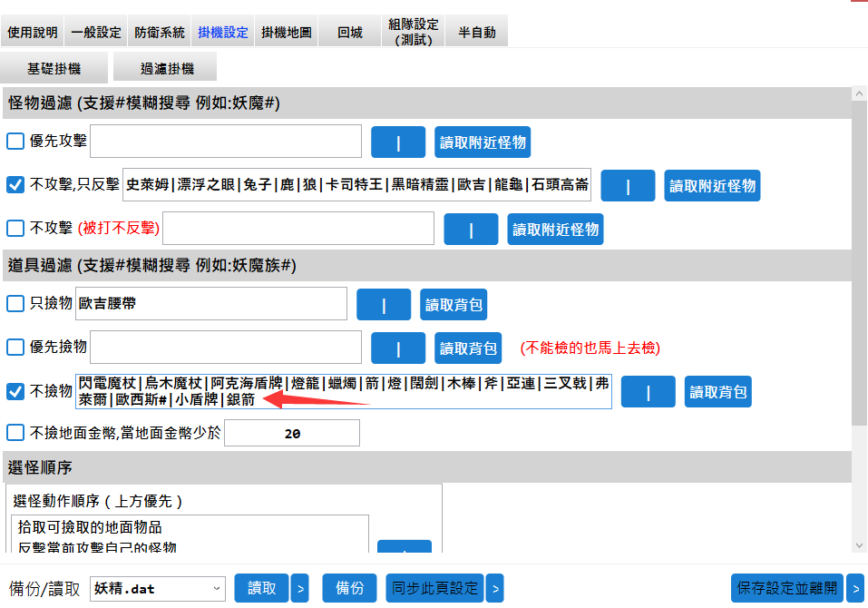
Task: Expand the > arrow next to 同步此頁設定
Action: click(x=495, y=588)
